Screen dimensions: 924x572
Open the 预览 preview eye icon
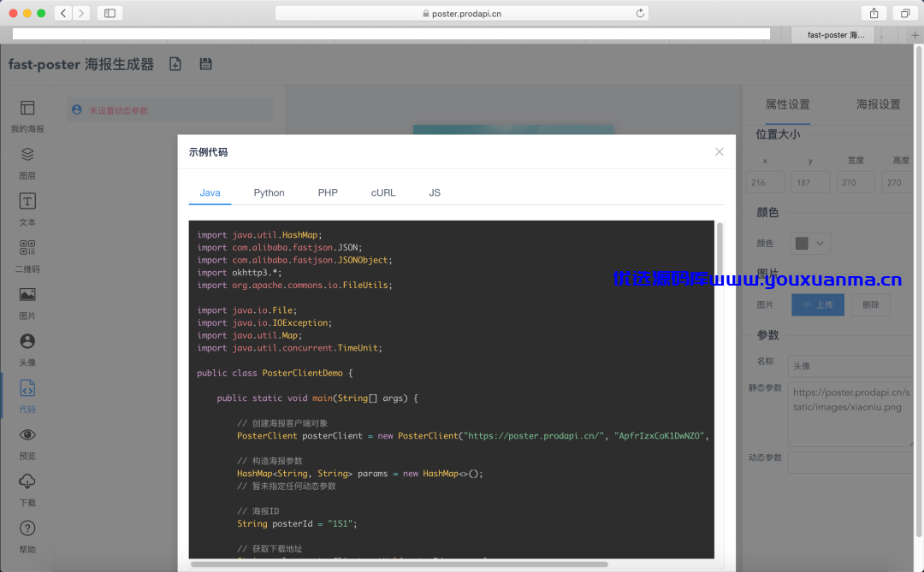(27, 434)
